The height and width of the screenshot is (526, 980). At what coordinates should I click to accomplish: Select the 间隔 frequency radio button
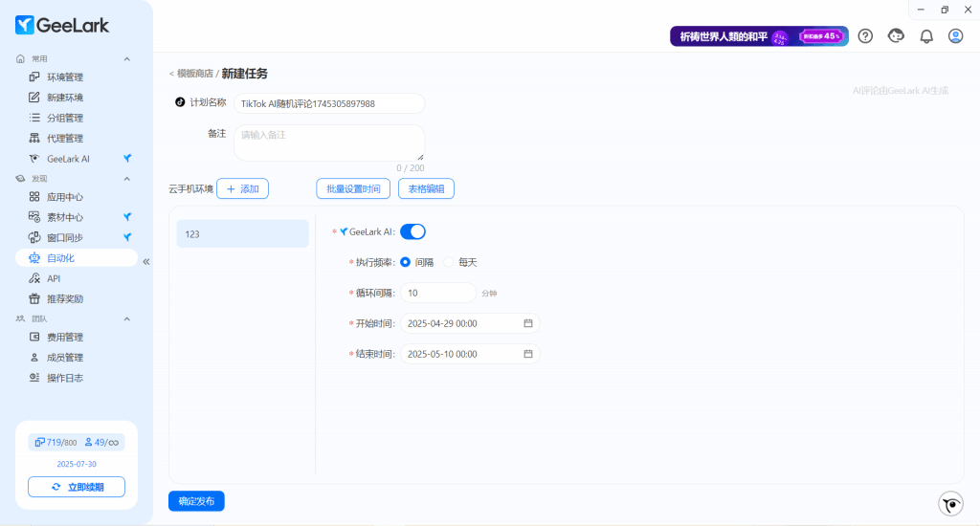[x=406, y=262]
